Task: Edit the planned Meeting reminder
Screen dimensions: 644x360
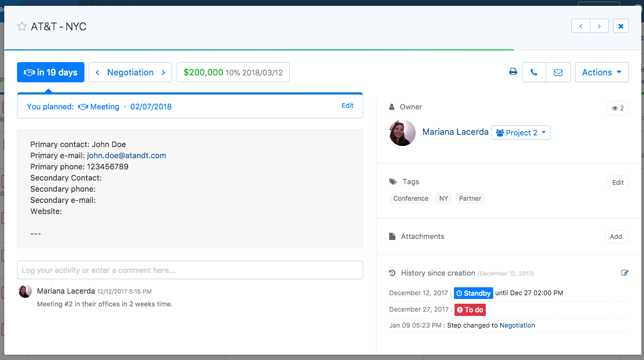Action: click(347, 106)
